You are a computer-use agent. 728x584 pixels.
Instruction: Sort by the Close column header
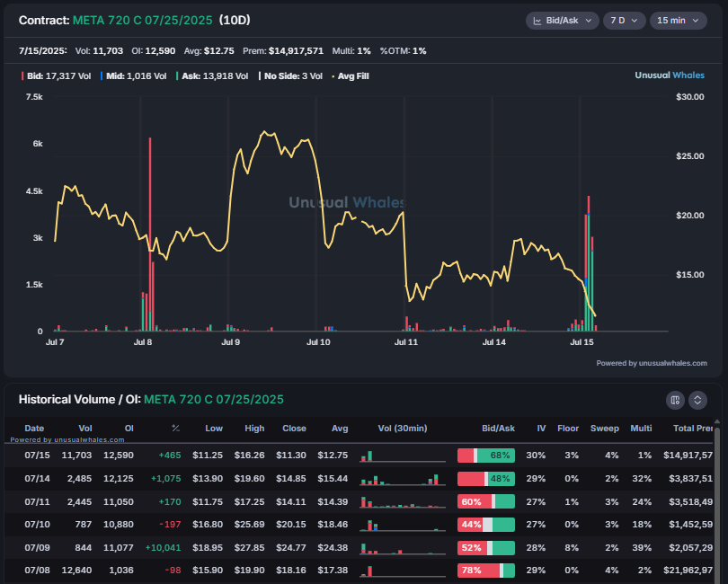(x=295, y=428)
